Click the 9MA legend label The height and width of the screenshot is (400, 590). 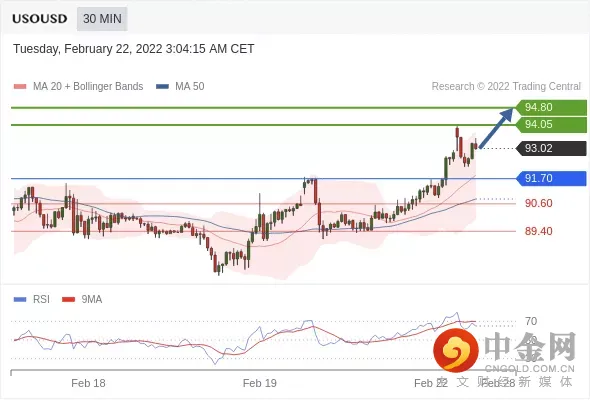pyautogui.click(x=92, y=300)
